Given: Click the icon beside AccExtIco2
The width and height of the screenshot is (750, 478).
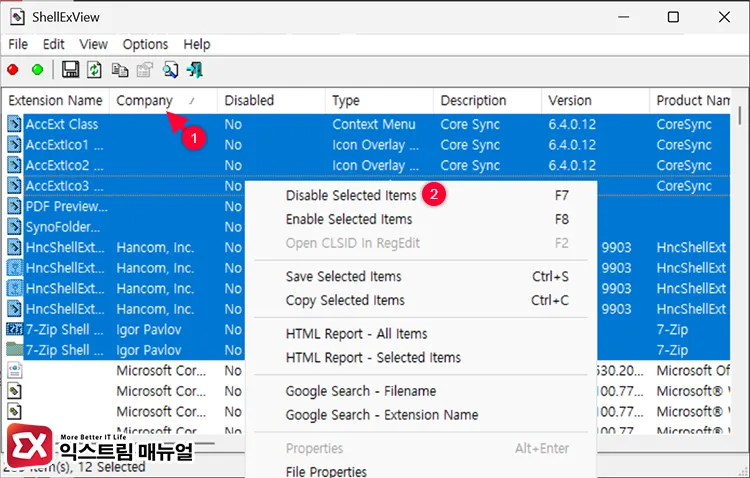Looking at the screenshot, I should [14, 165].
